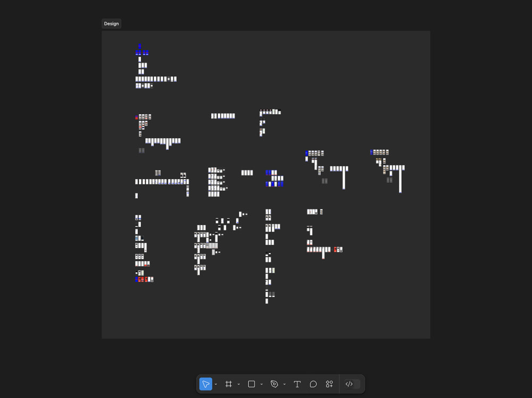
Task: Open Move tool options dropdown arrow
Action: coord(216,384)
